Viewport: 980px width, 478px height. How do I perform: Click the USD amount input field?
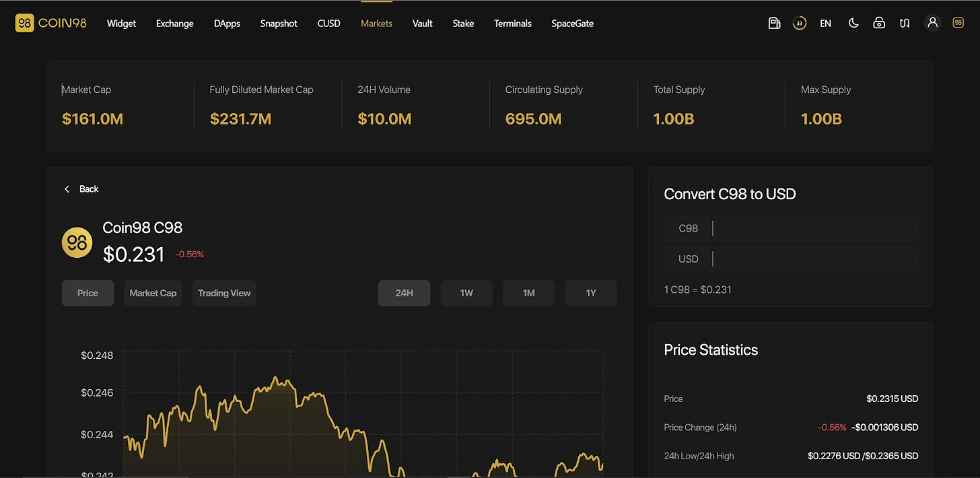coord(791,259)
